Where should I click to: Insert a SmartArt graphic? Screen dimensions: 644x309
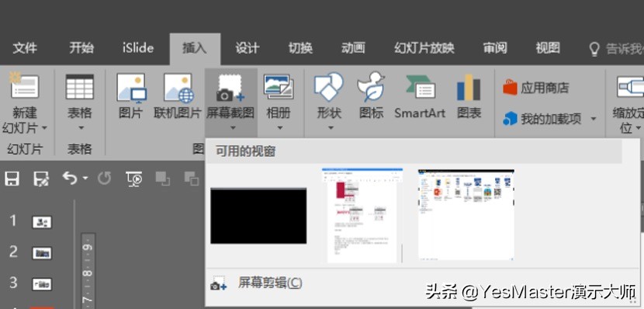coord(420,95)
